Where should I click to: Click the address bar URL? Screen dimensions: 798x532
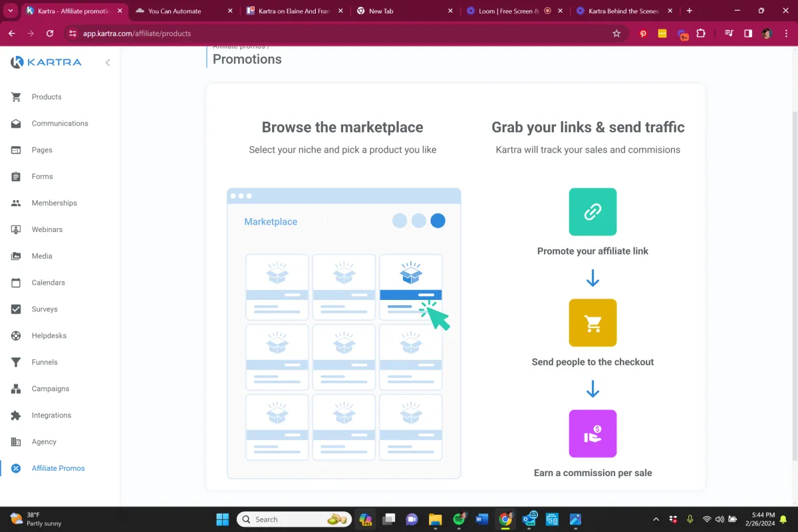(137, 33)
